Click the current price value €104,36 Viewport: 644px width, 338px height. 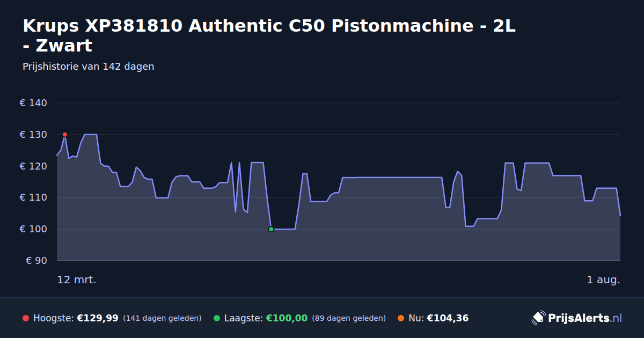[448, 318]
